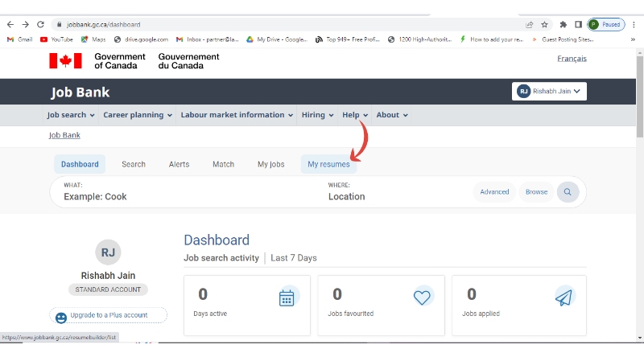Click the WHAT job title input field

point(185,196)
